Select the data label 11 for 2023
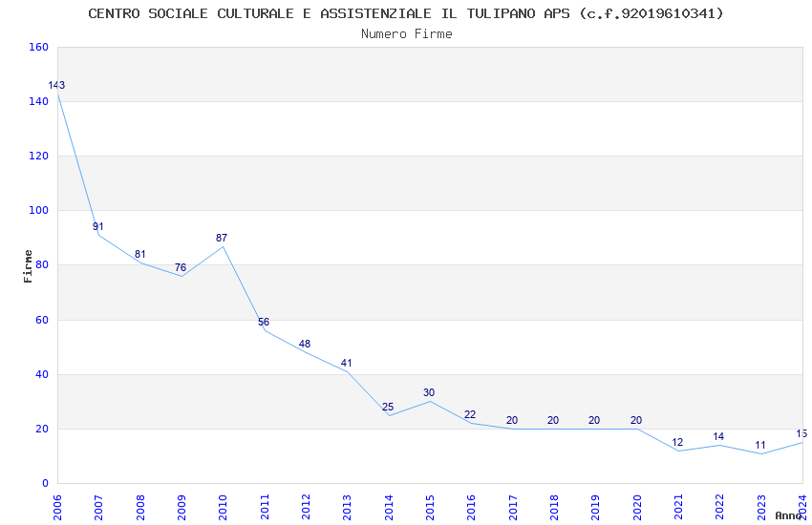The height and width of the screenshot is (525, 812). [x=760, y=446]
